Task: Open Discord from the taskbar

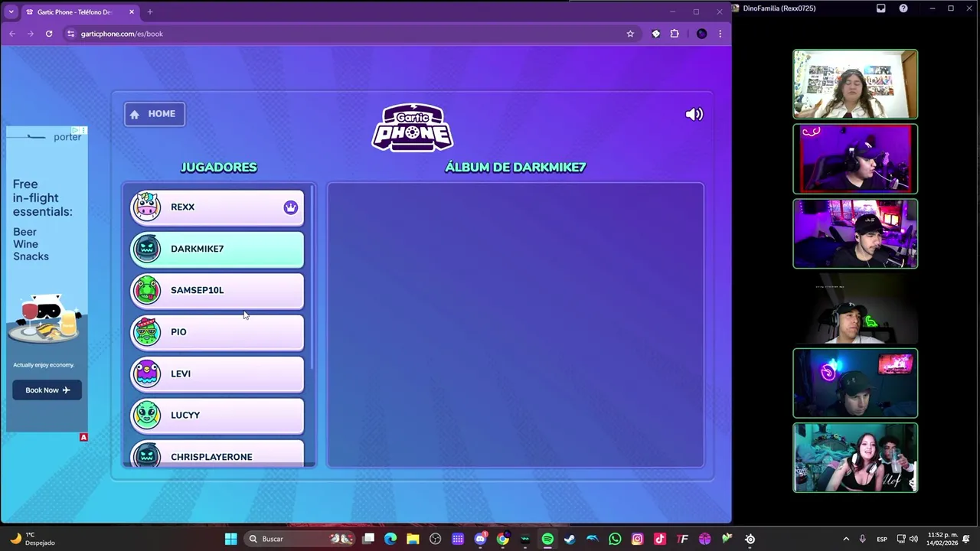Action: point(480,539)
